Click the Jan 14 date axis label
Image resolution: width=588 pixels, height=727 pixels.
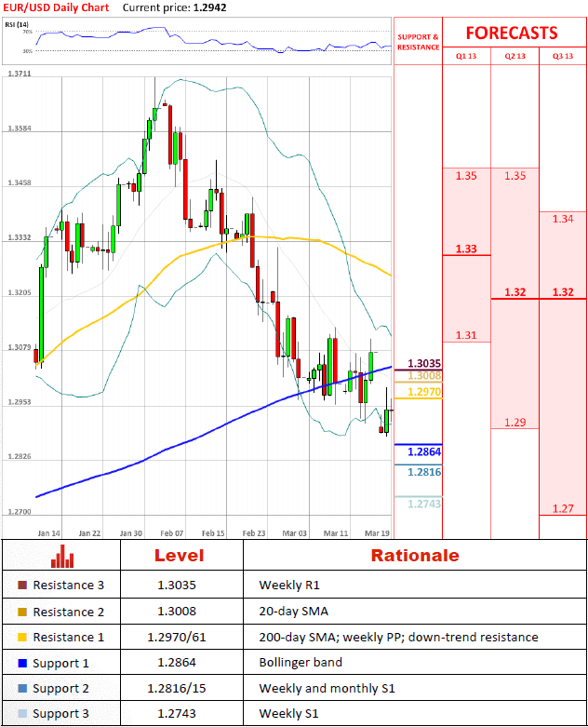coord(48,533)
